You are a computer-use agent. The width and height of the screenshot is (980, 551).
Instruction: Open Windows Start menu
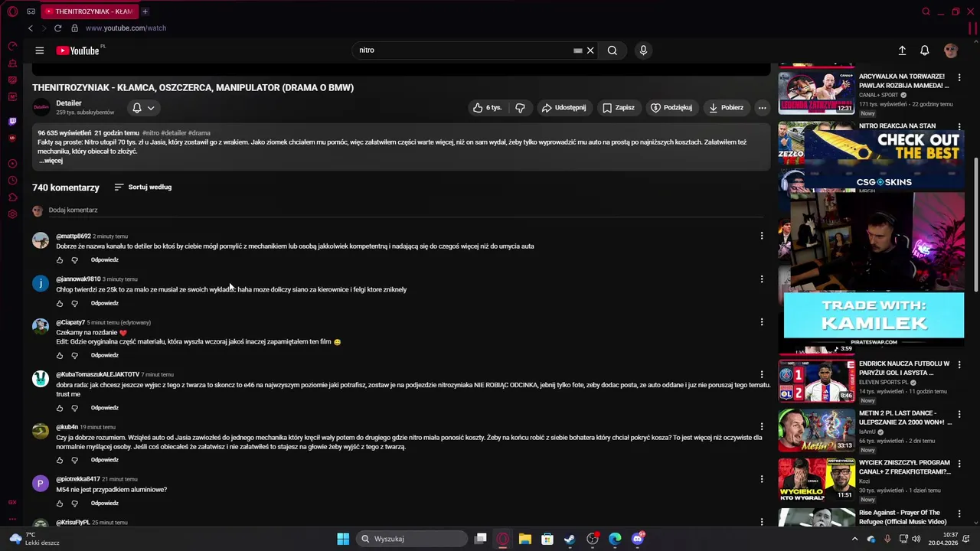343,539
